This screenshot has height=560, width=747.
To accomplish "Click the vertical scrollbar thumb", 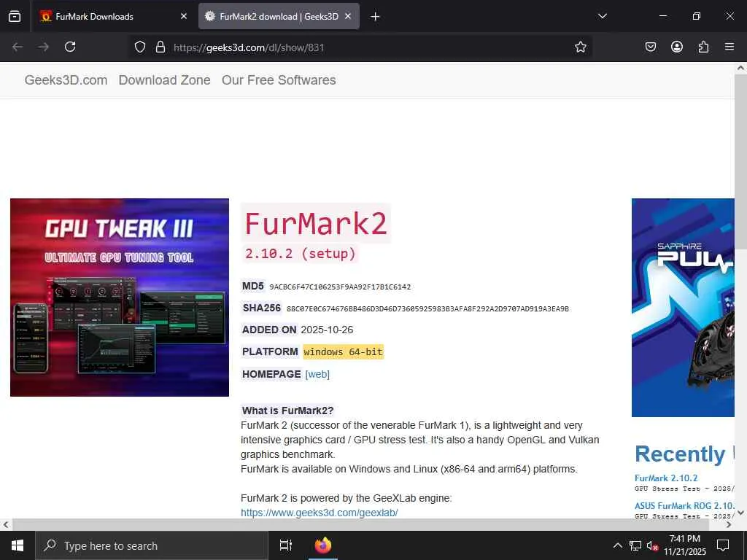I will point(740,161).
